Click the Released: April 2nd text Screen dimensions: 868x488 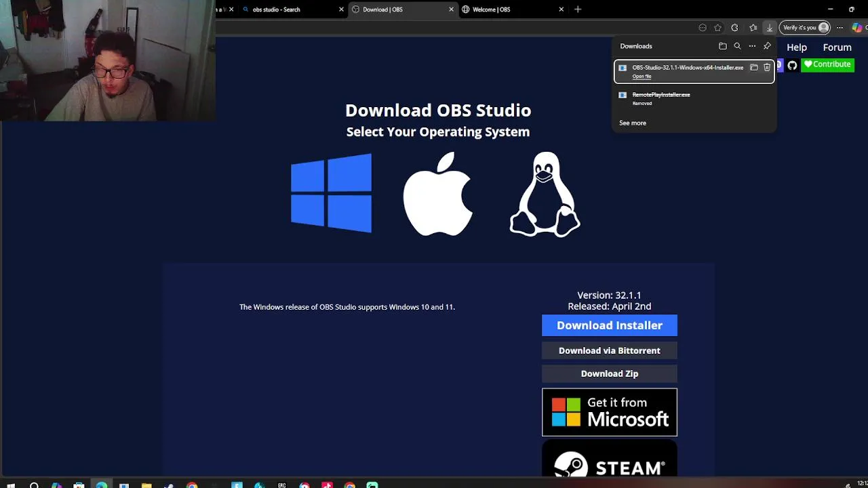tap(609, 306)
